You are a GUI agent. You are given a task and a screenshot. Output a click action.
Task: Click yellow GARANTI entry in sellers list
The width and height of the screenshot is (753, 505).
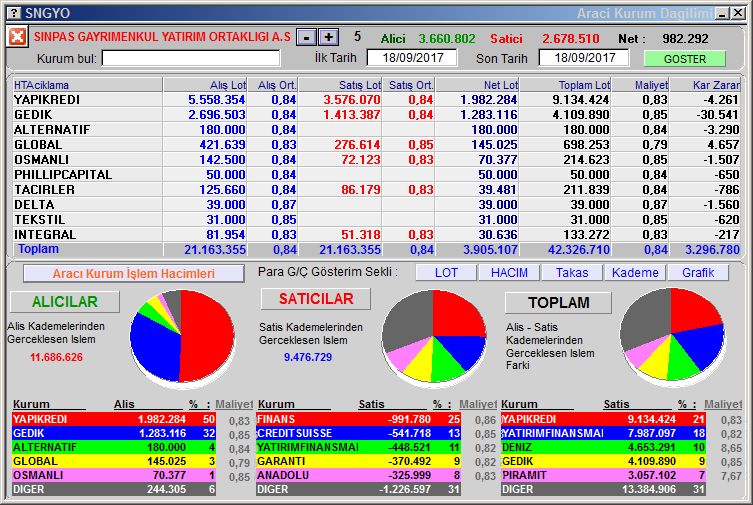click(358, 461)
